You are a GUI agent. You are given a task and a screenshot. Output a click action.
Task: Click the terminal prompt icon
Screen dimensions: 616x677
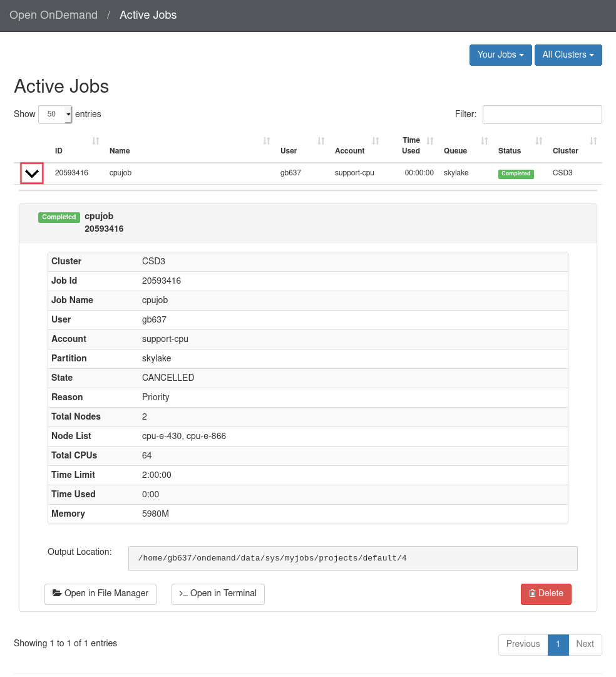pos(183,594)
